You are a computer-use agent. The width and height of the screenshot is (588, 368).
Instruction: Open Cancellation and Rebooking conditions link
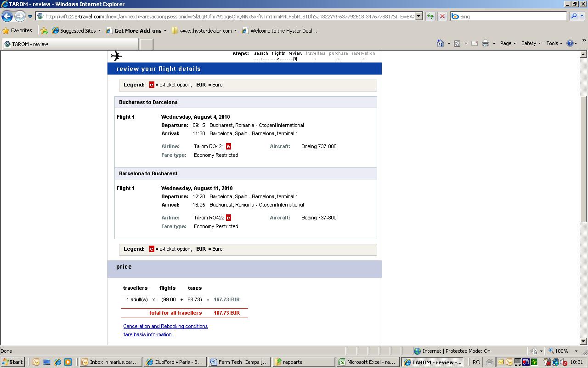(165, 326)
